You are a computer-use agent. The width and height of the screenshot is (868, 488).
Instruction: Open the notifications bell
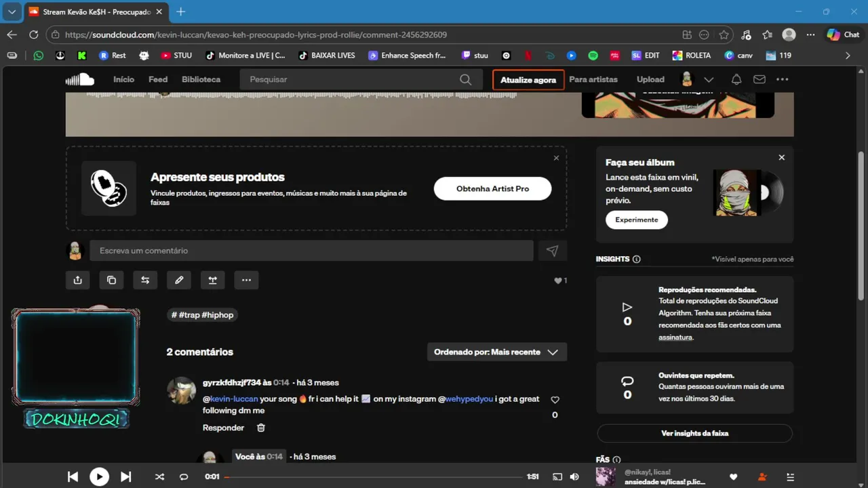tap(736, 79)
